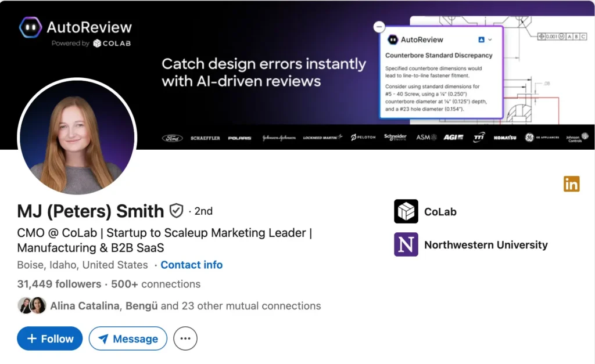Open the LinkedIn badge icon
The height and width of the screenshot is (364, 595).
(572, 183)
